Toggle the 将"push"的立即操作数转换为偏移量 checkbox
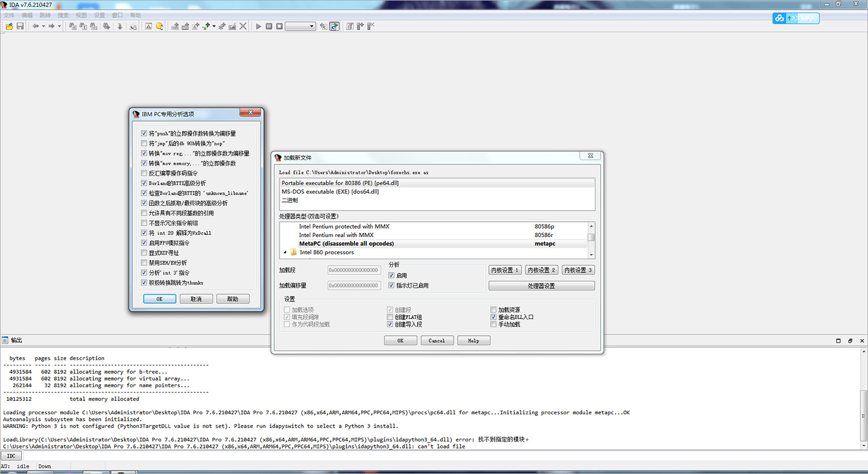 tap(144, 133)
